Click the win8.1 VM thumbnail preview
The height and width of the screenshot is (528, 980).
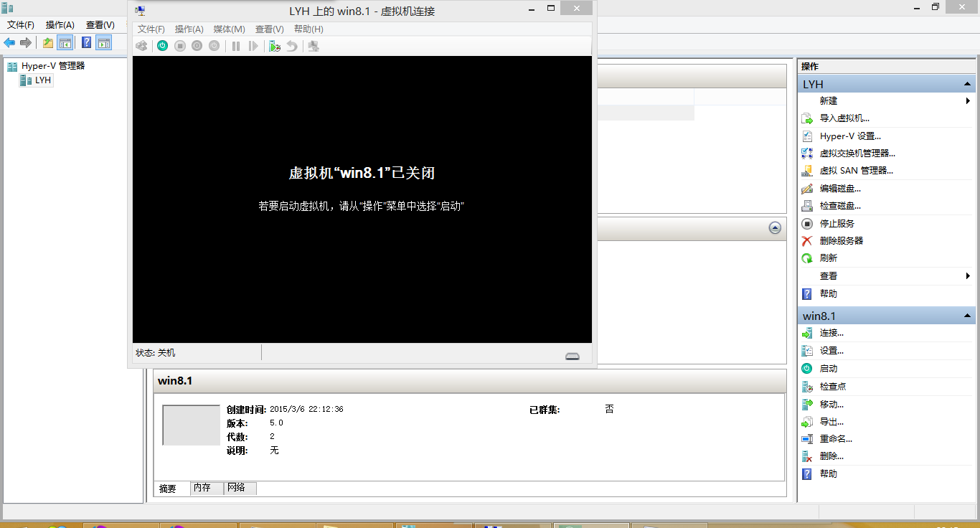tap(191, 425)
